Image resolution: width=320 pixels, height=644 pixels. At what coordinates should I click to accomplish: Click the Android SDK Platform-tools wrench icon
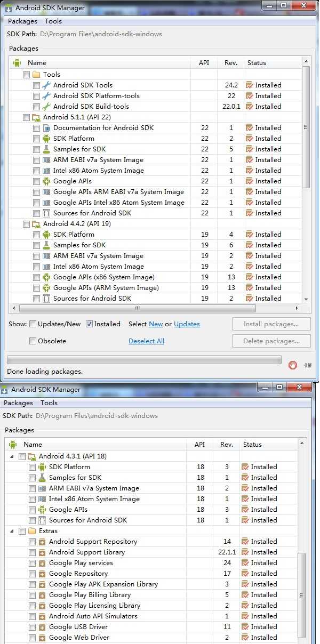click(x=46, y=96)
